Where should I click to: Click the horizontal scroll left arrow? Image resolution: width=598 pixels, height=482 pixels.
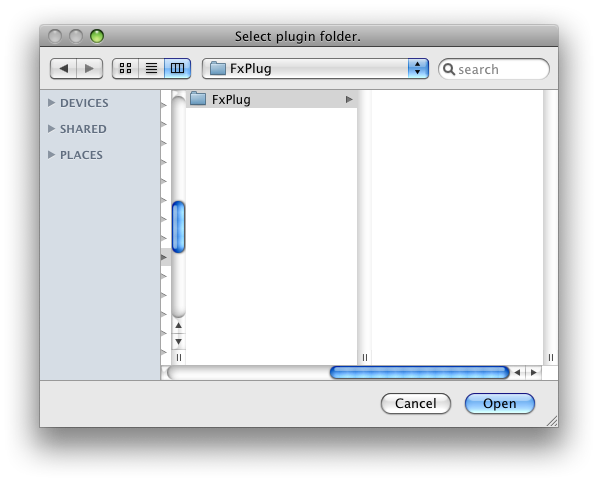click(x=518, y=373)
